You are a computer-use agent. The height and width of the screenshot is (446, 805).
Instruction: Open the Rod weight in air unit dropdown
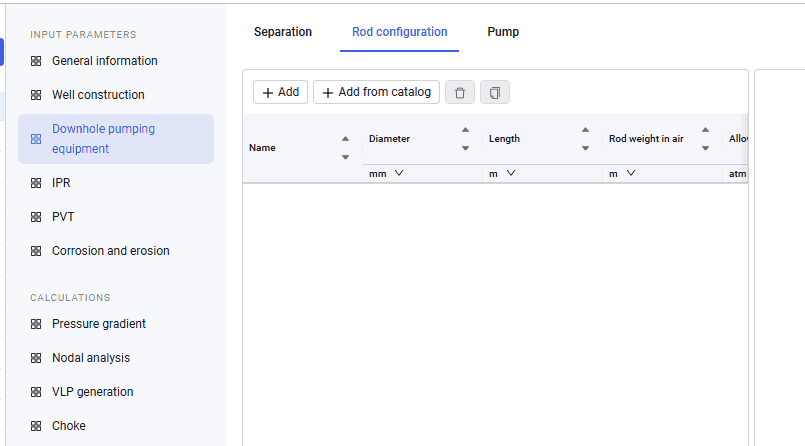(622, 173)
